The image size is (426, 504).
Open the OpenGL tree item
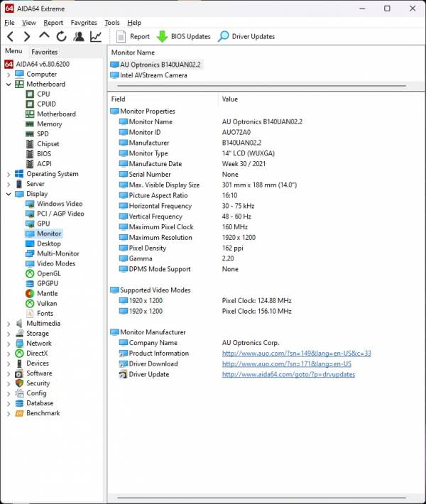coord(48,273)
